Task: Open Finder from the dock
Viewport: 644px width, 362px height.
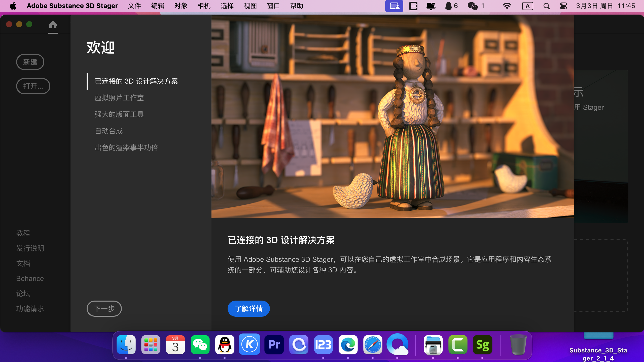Action: click(x=126, y=345)
